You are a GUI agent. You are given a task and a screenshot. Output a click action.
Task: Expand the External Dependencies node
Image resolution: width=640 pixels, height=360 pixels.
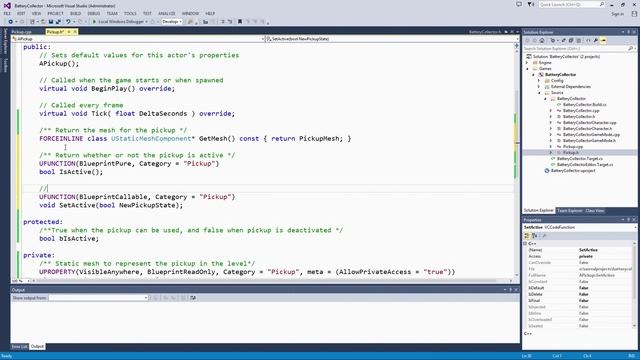coord(539,87)
